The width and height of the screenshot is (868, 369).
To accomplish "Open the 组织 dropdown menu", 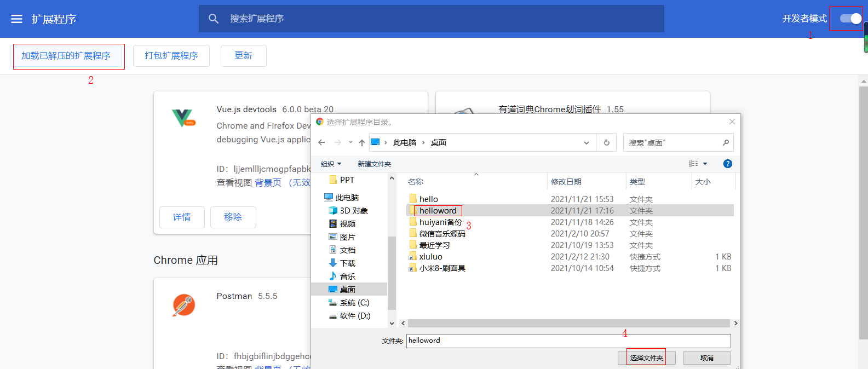I will tap(331, 164).
